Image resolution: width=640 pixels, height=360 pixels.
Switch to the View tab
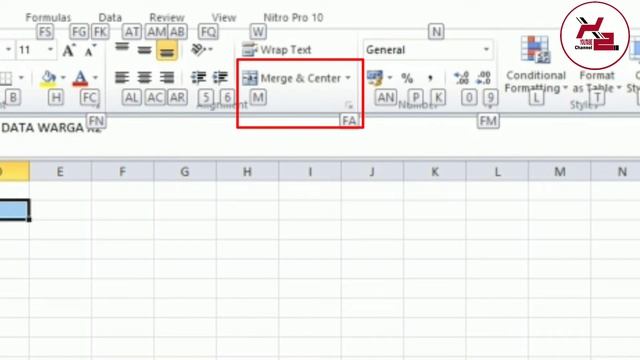224,18
